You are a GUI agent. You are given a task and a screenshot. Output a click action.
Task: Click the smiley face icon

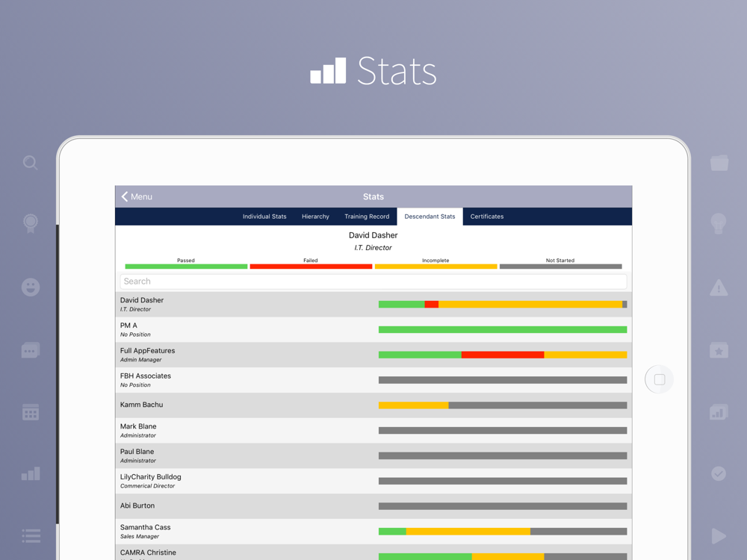[x=31, y=287]
